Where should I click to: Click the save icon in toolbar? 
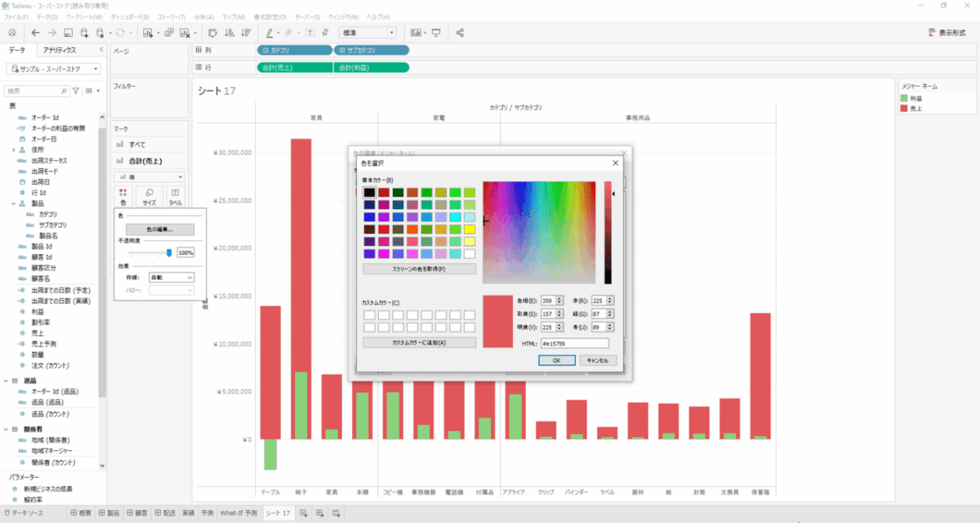[x=69, y=33]
